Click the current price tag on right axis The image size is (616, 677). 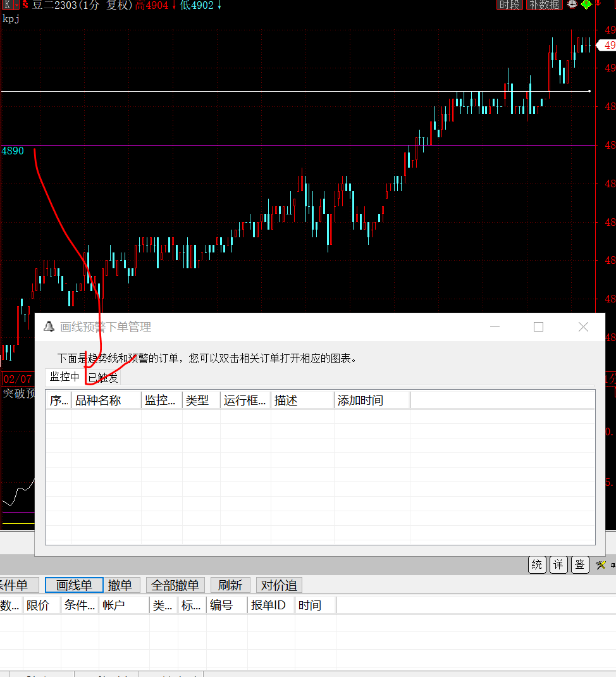pos(607,45)
